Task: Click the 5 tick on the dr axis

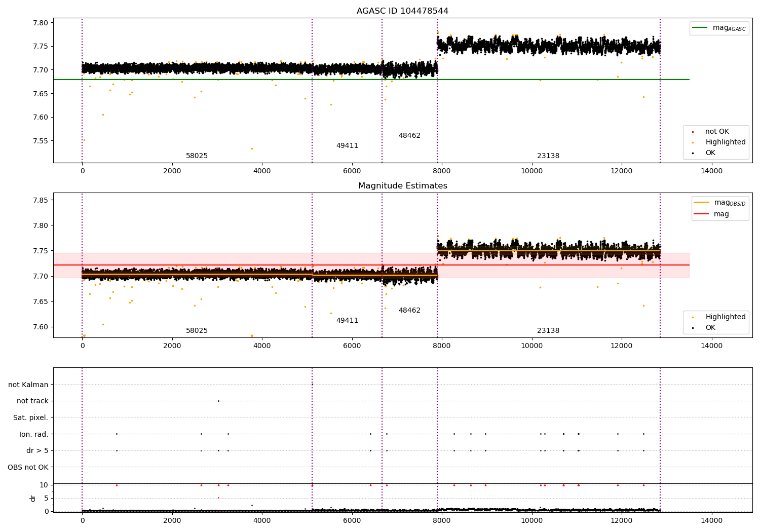Action: [x=47, y=498]
